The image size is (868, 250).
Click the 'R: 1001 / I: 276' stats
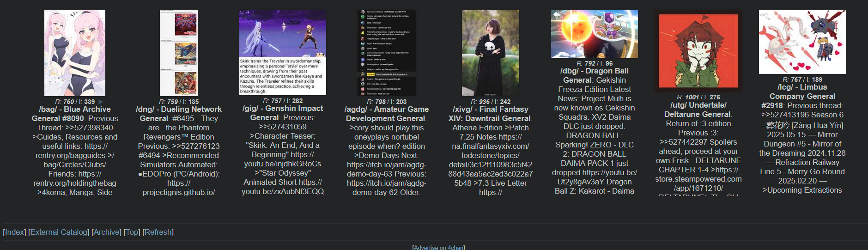pyautogui.click(x=698, y=97)
